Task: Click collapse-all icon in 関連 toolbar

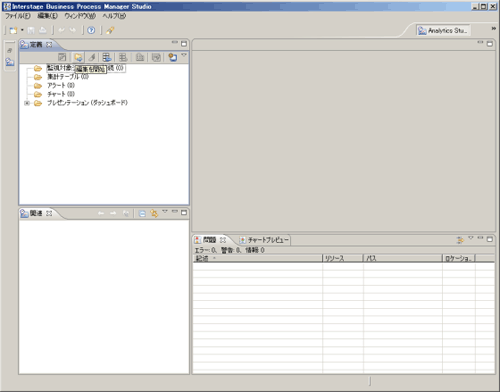Action: click(x=142, y=213)
